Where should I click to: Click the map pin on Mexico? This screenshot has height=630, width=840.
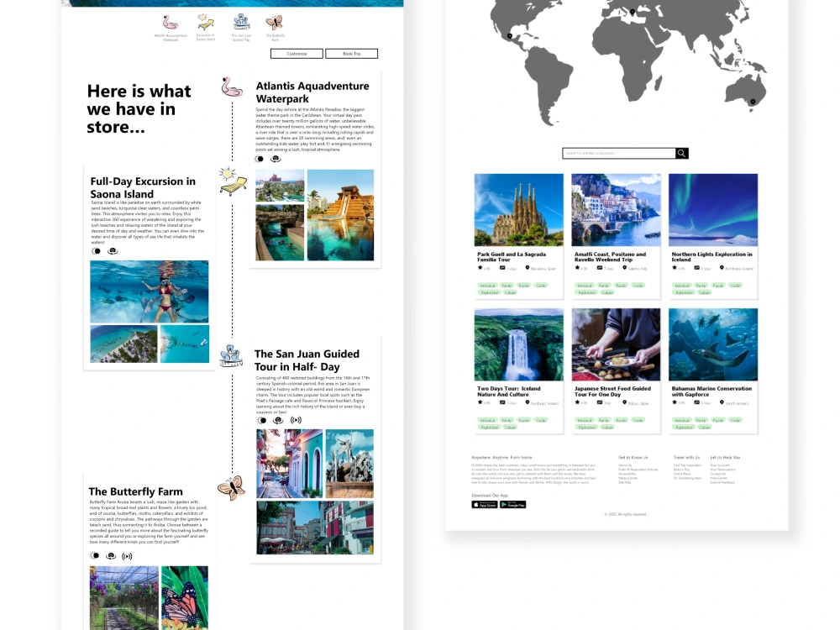(x=510, y=36)
